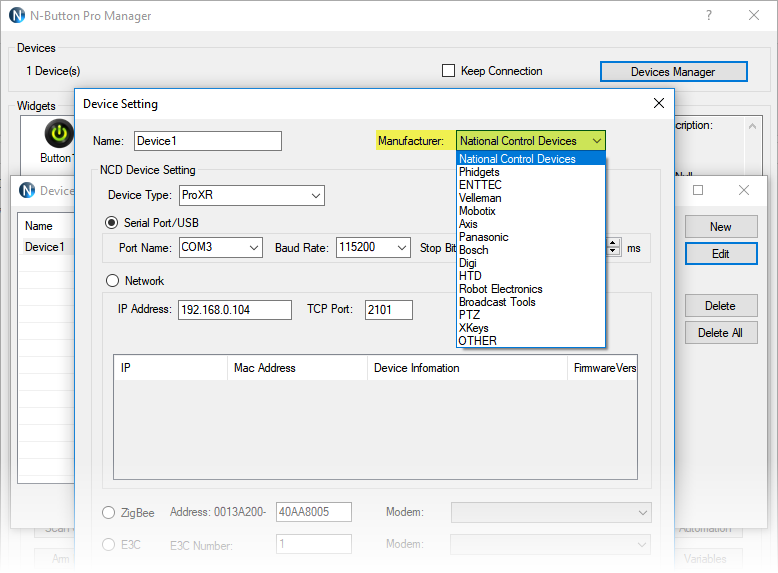778x573 pixels.
Task: Click scroll up arrow in description panel
Action: [x=752, y=126]
